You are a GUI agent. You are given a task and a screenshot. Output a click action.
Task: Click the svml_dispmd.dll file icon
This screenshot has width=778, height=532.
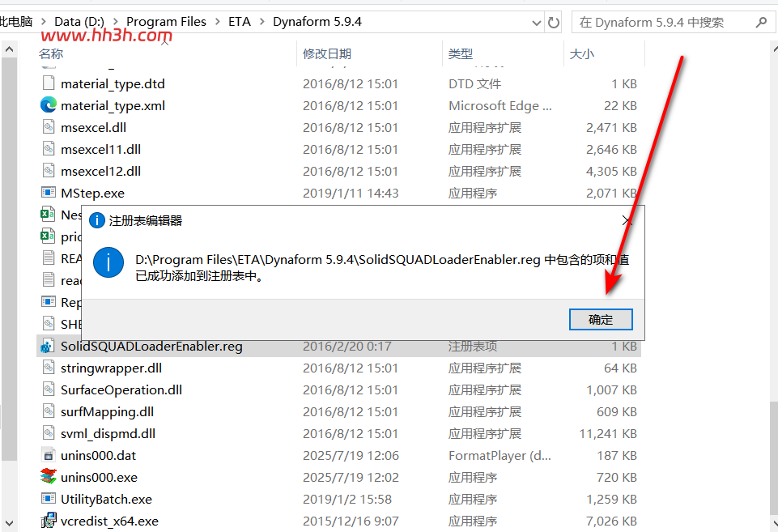(x=48, y=433)
